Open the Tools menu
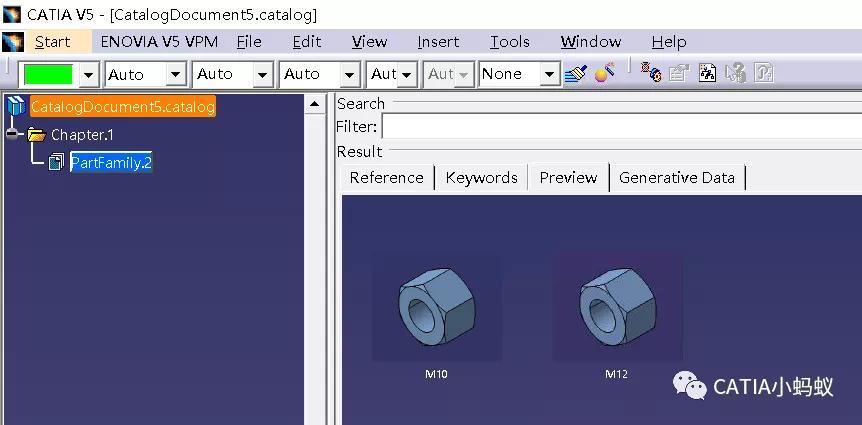 tap(510, 42)
